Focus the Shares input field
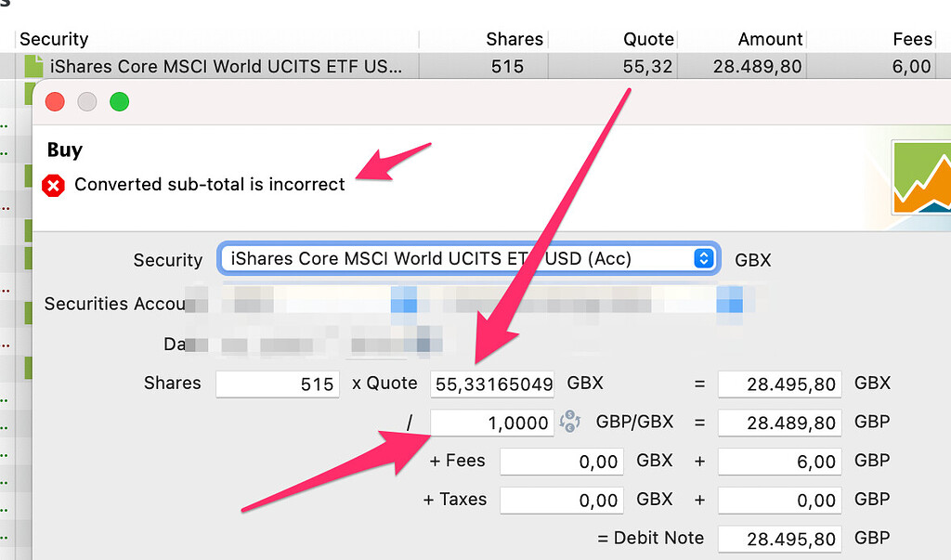The image size is (951, 560). tap(278, 384)
